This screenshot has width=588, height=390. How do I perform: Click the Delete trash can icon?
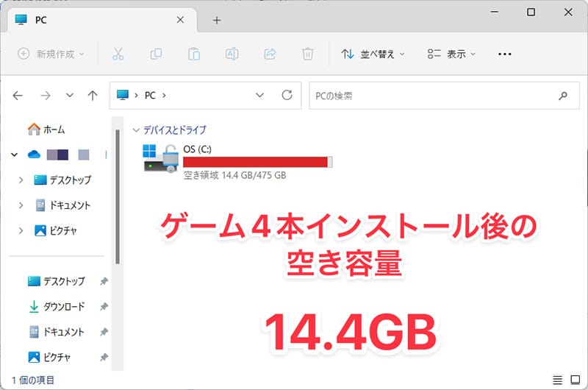pyautogui.click(x=308, y=54)
